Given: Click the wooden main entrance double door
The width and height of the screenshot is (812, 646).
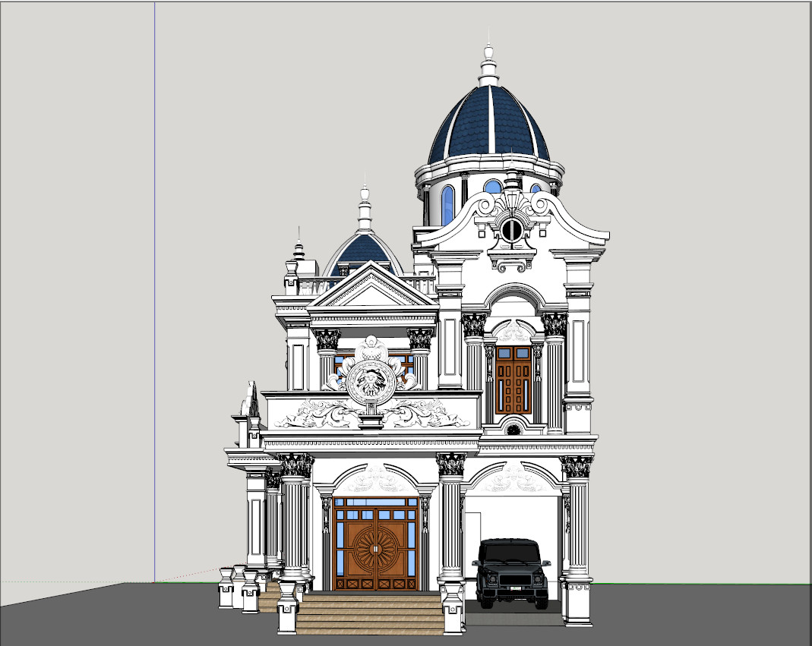Looking at the screenshot, I should click(x=376, y=544).
